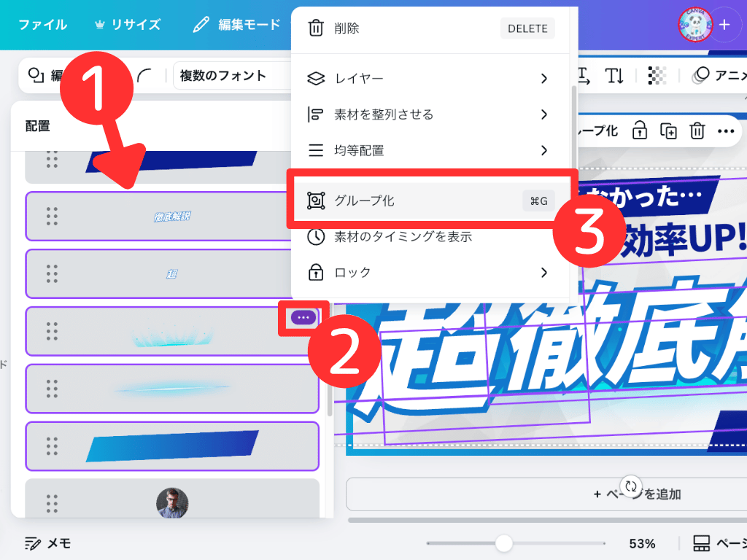Viewport: 747px width, 560px height.
Task: Click the shape edit icon in the toolbar
Action: [x=36, y=75]
